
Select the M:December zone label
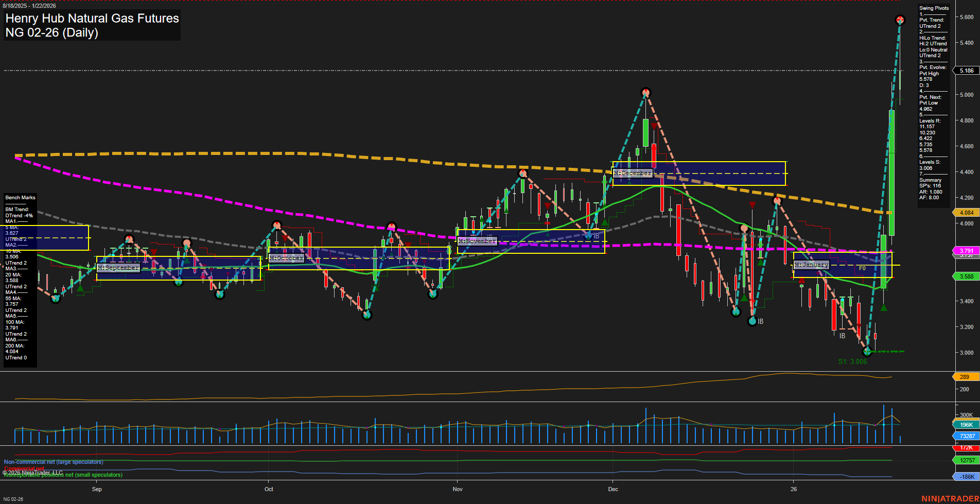point(632,173)
